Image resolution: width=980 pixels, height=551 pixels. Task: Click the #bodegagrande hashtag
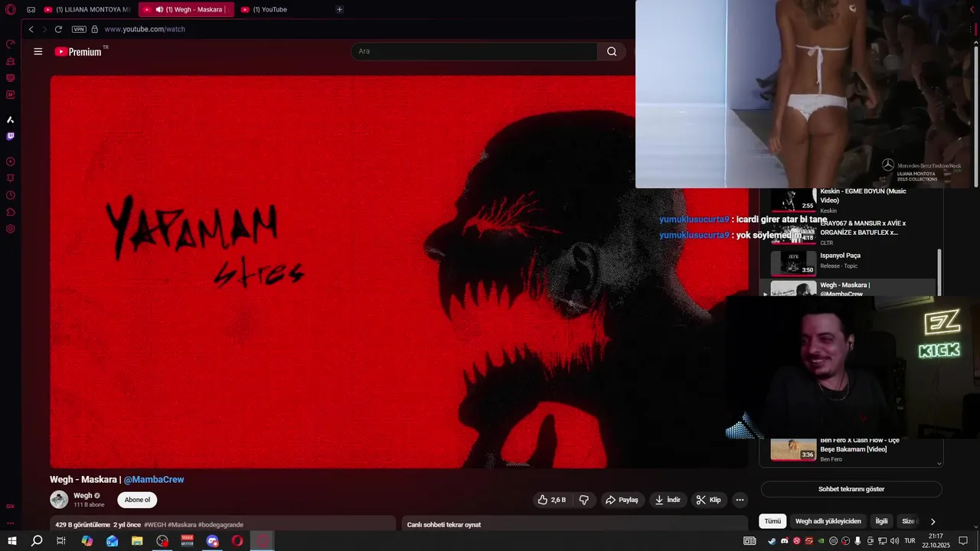(x=220, y=525)
